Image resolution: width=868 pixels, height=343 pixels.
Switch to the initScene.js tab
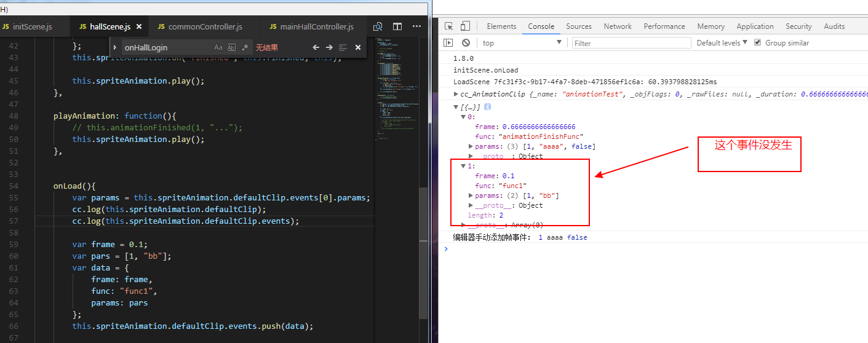coord(33,27)
